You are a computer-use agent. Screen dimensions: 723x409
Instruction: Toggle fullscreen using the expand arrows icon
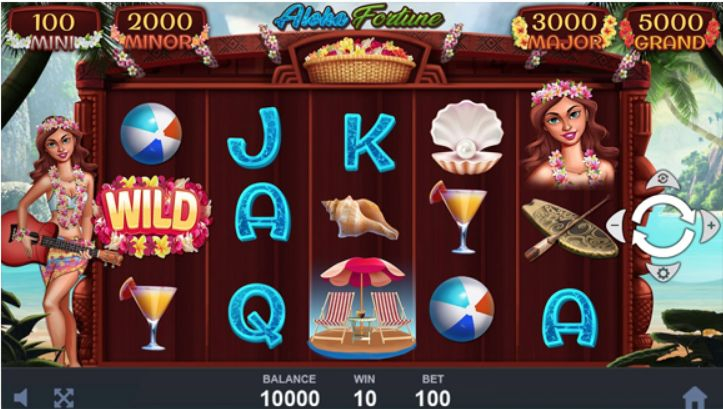pyautogui.click(x=64, y=397)
